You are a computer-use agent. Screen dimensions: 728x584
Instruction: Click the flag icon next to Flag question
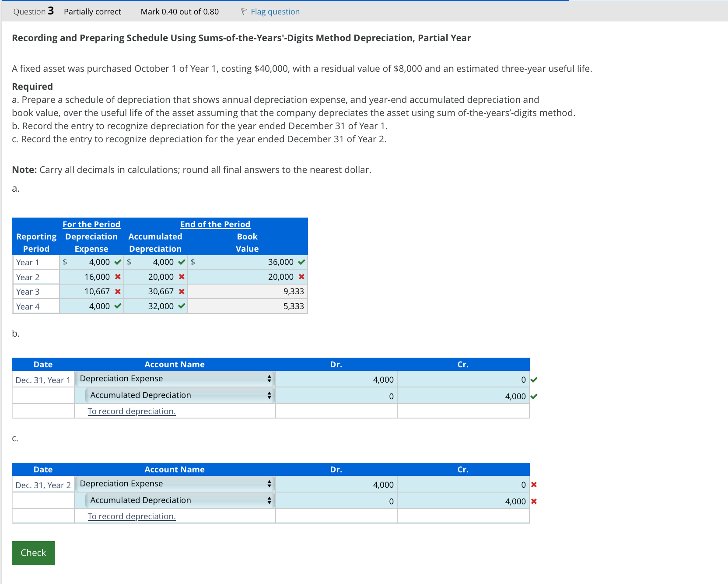[x=244, y=12]
